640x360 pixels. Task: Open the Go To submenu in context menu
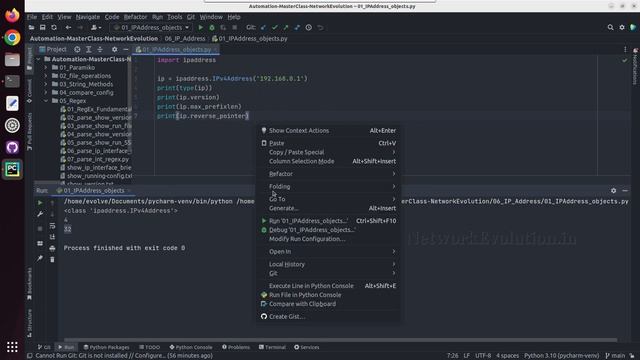[x=328, y=199]
